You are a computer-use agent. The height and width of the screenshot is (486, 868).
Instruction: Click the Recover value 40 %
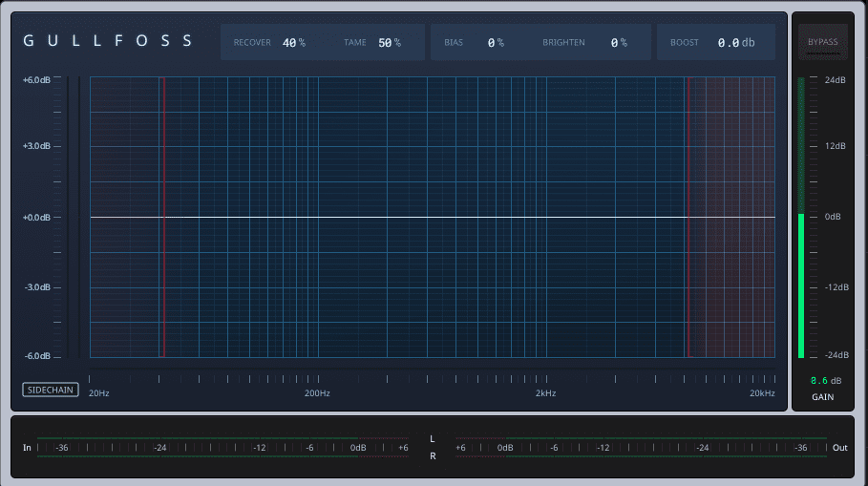click(x=294, y=43)
